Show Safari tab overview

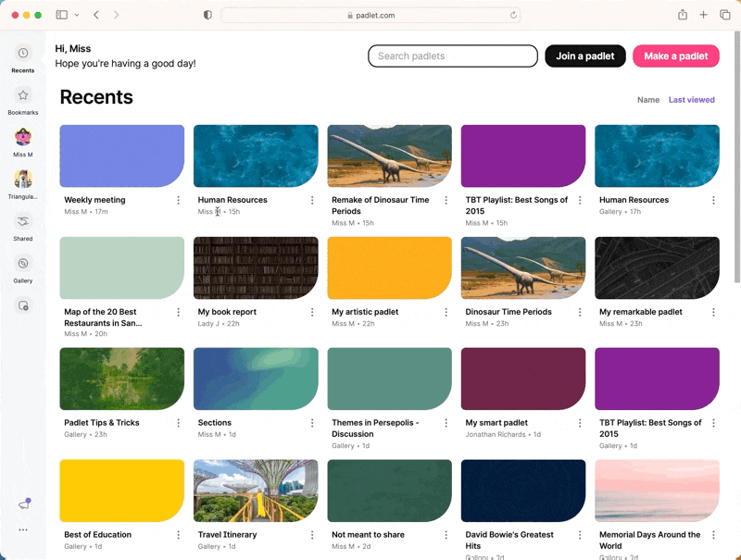tap(725, 15)
